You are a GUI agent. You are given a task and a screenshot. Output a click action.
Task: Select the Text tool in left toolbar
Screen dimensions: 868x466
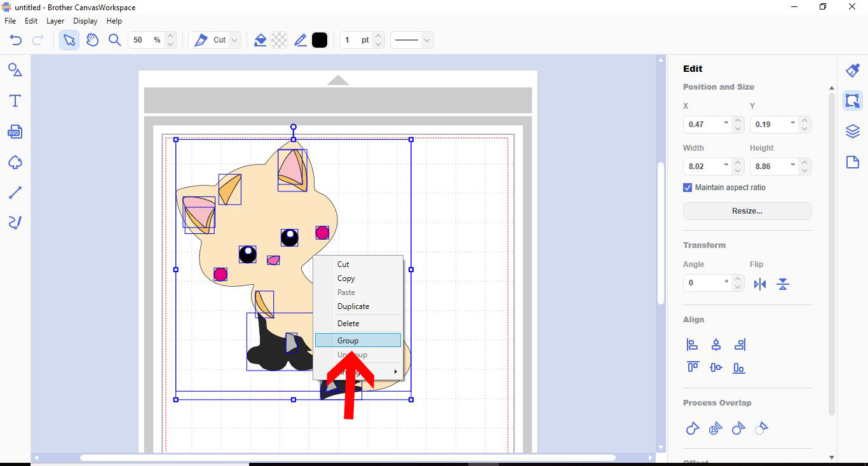(x=14, y=100)
